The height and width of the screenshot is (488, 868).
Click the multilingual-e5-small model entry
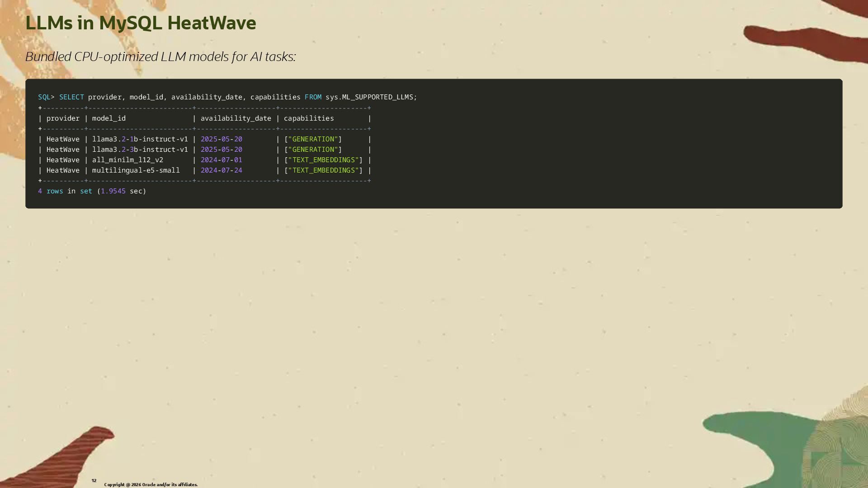click(136, 170)
